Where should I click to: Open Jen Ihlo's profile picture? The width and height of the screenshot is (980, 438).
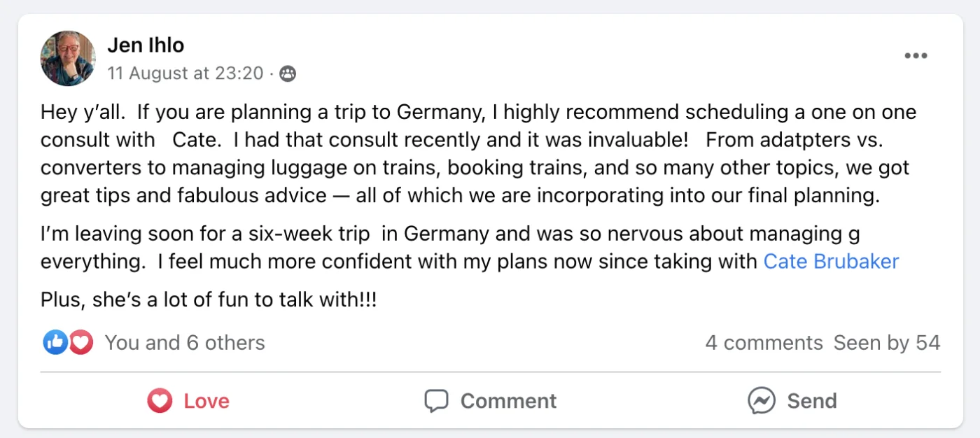(x=68, y=59)
